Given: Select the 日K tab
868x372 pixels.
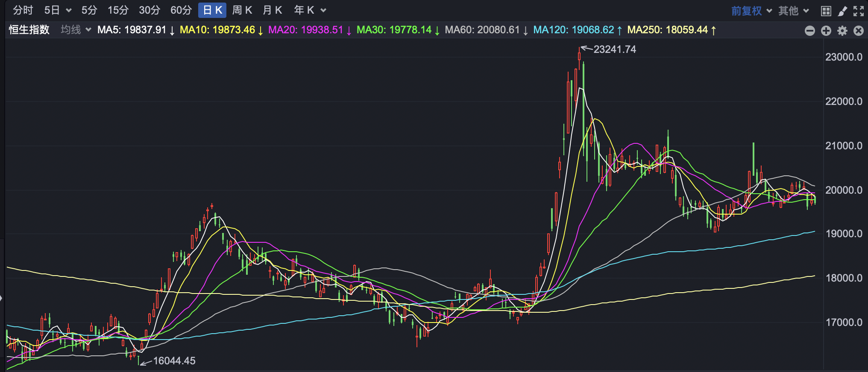Looking at the screenshot, I should point(212,10).
